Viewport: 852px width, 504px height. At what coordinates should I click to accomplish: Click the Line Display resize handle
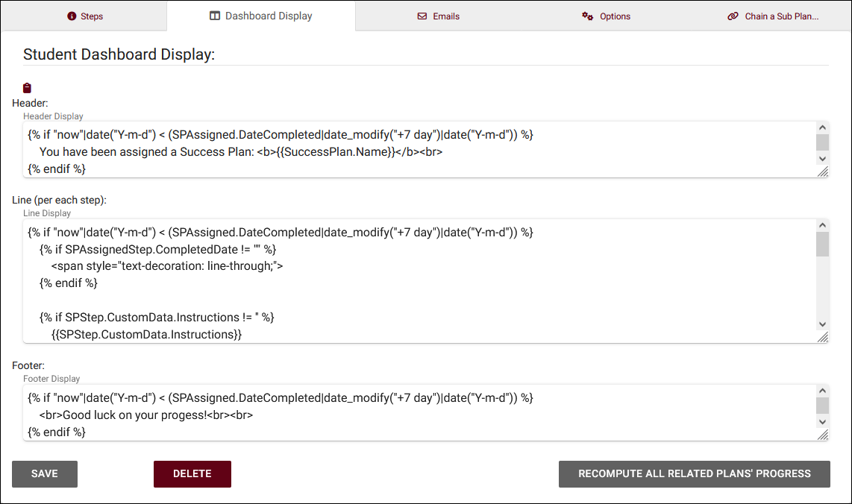822,337
